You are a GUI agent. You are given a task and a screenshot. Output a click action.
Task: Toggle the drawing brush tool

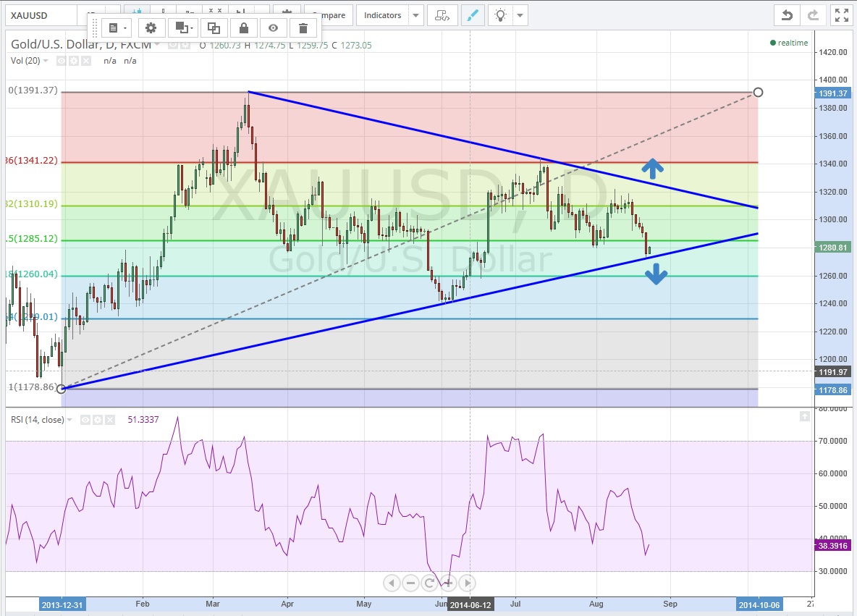click(472, 15)
